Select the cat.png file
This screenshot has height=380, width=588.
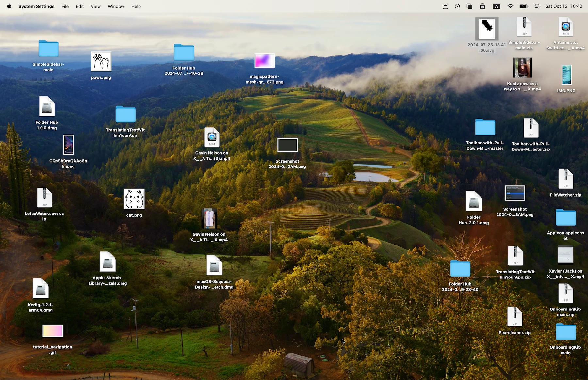pos(134,199)
